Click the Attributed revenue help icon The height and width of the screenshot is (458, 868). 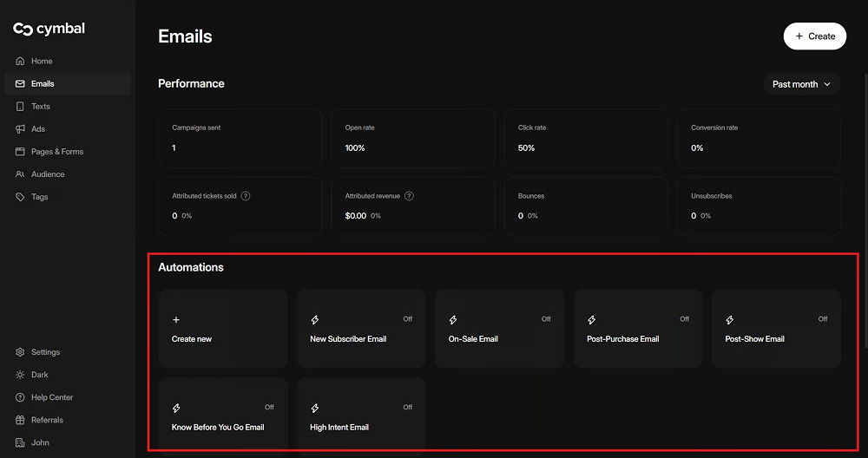(x=409, y=196)
